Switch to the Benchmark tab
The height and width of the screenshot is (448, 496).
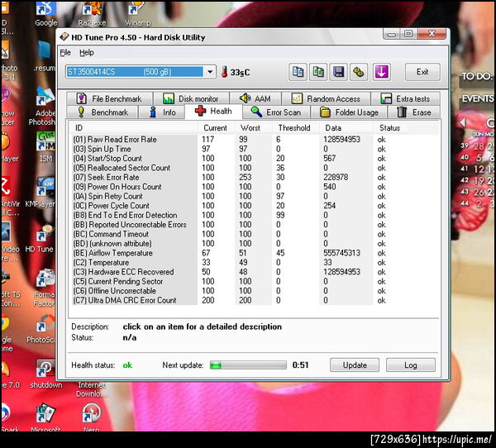(103, 112)
